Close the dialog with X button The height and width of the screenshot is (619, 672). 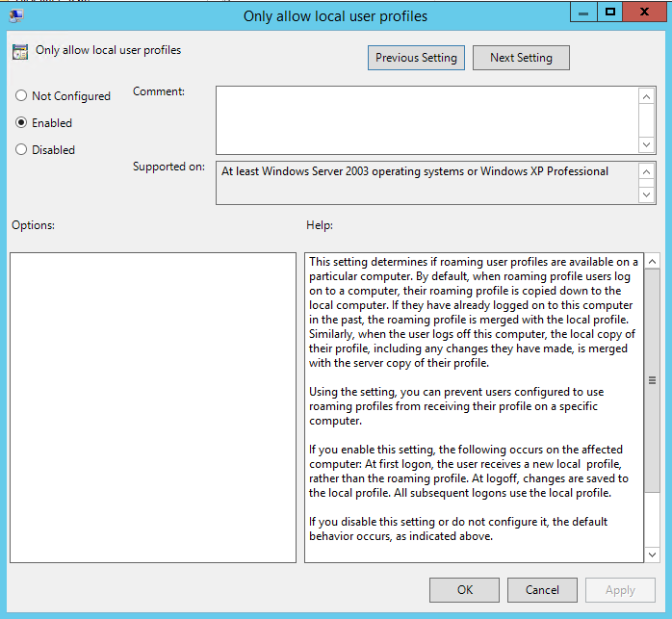[x=644, y=12]
